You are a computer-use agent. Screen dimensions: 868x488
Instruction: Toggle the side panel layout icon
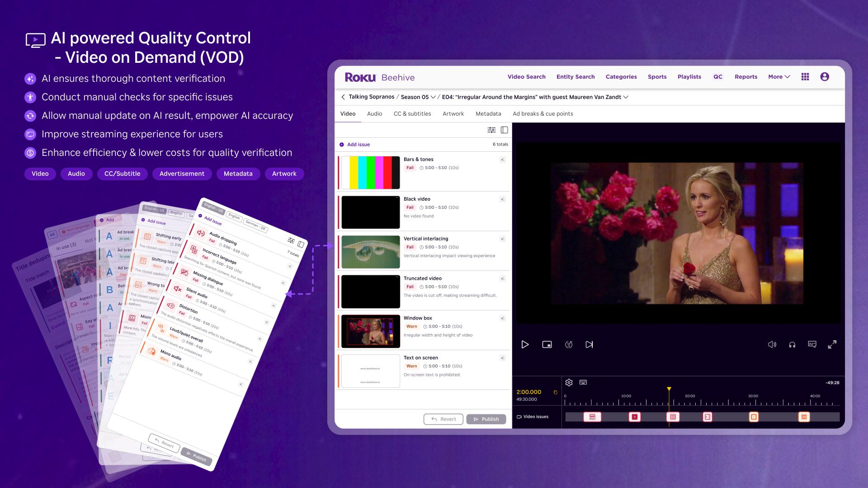(504, 130)
